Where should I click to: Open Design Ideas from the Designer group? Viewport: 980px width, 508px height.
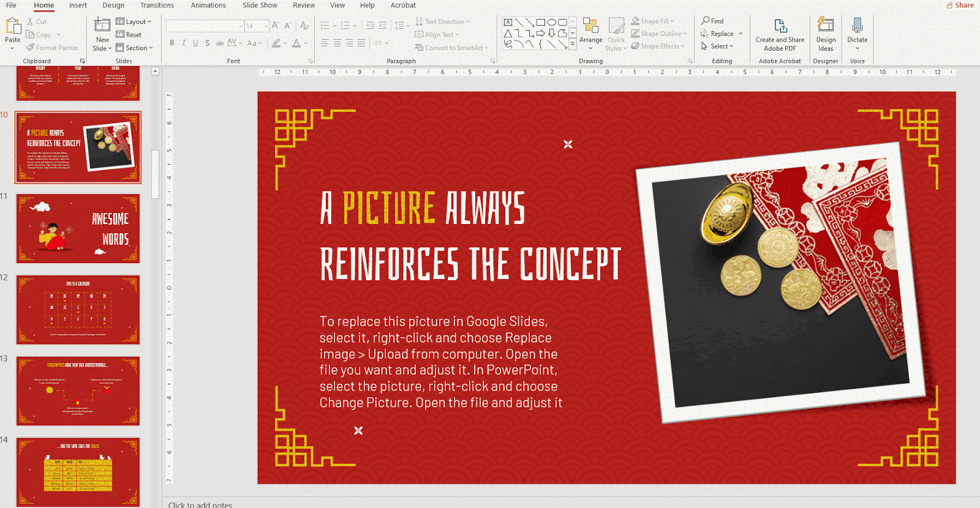point(826,26)
